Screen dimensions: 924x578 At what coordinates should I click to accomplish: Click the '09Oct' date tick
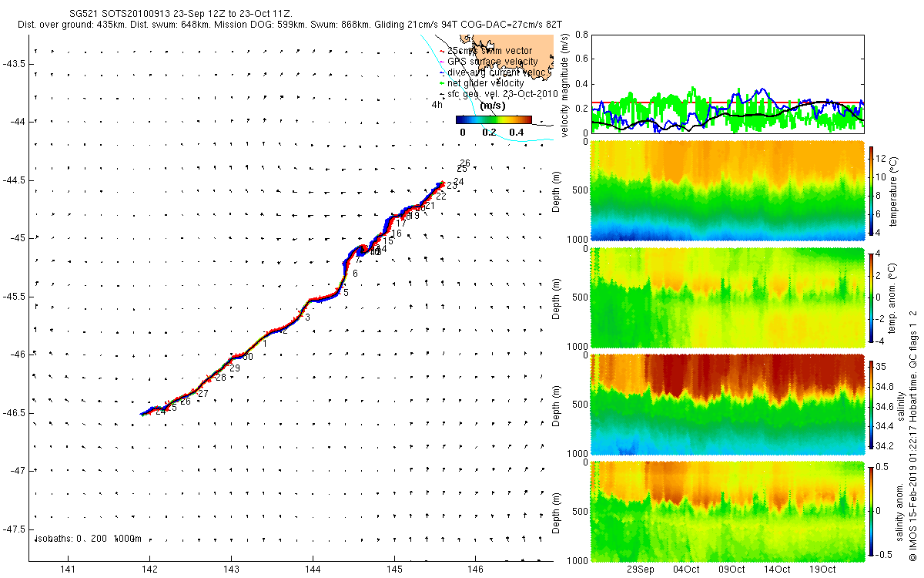click(x=731, y=570)
